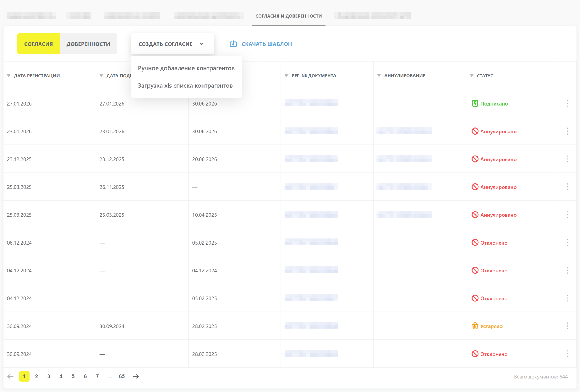
Task: Click the orange trash icon beside Устарело
Action: pyautogui.click(x=475, y=326)
